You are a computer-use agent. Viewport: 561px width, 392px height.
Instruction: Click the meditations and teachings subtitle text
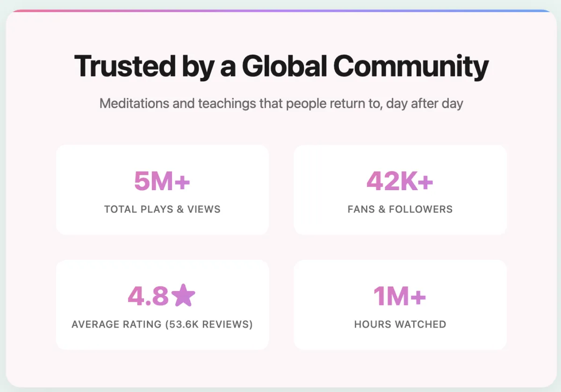coord(281,103)
